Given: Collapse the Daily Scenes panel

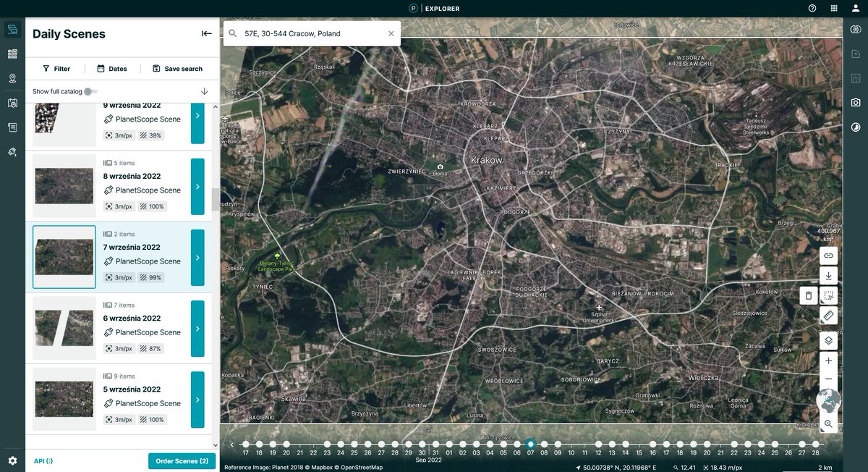Looking at the screenshot, I should click(x=206, y=33).
